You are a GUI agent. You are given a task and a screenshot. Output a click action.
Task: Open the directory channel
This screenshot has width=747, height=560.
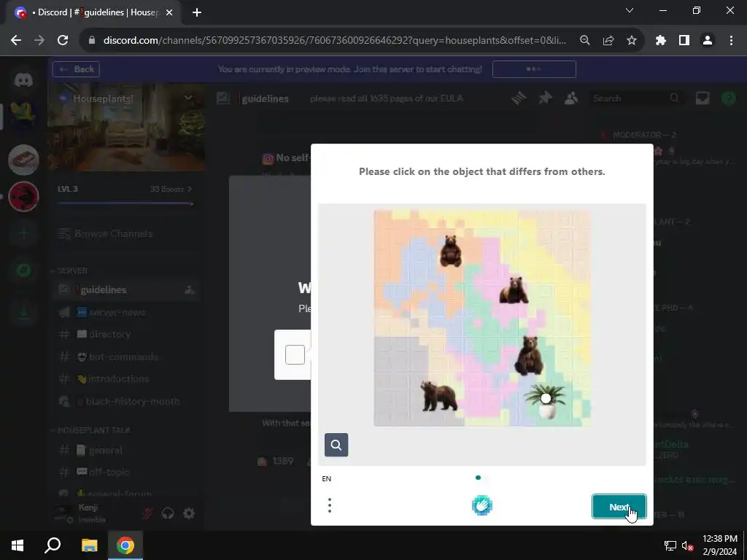tap(125, 334)
